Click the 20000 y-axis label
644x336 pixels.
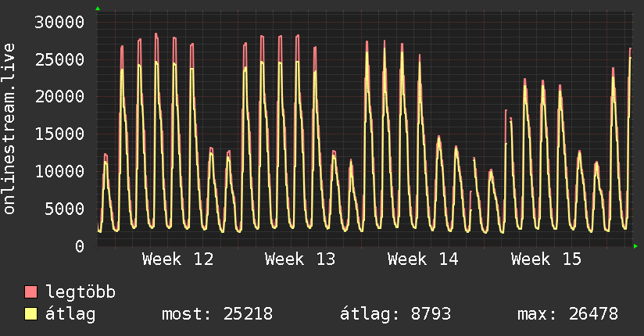[59, 97]
